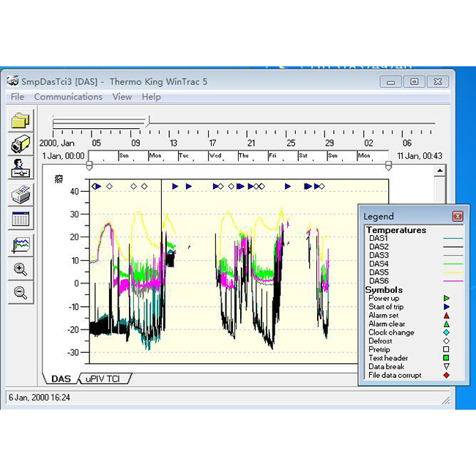Click the left range handle below the day bar
The width and height of the screenshot is (476, 476).
click(89, 166)
